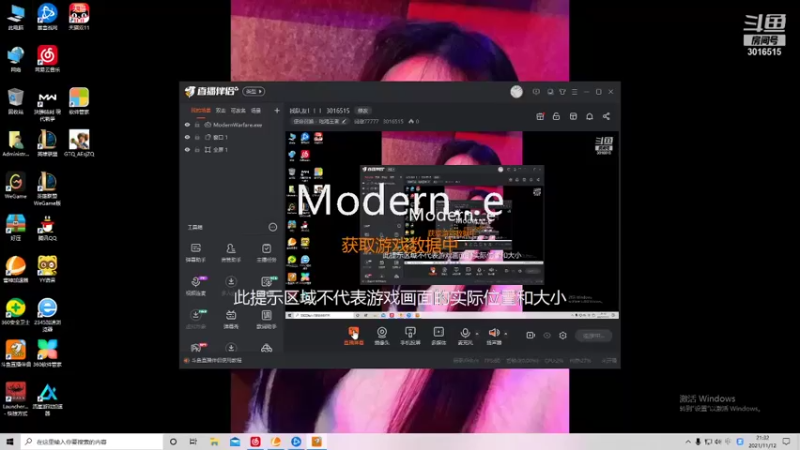Viewport: 800px width, 450px height.
Task: Toggle visibility eye for 窗口1 source
Action: [x=187, y=137]
